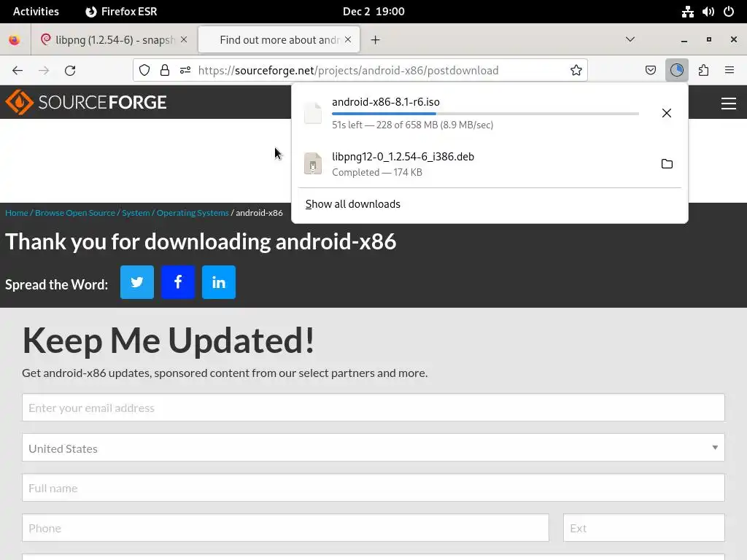Open the System breadcrumb link
The height and width of the screenshot is (560, 747).
pos(136,212)
